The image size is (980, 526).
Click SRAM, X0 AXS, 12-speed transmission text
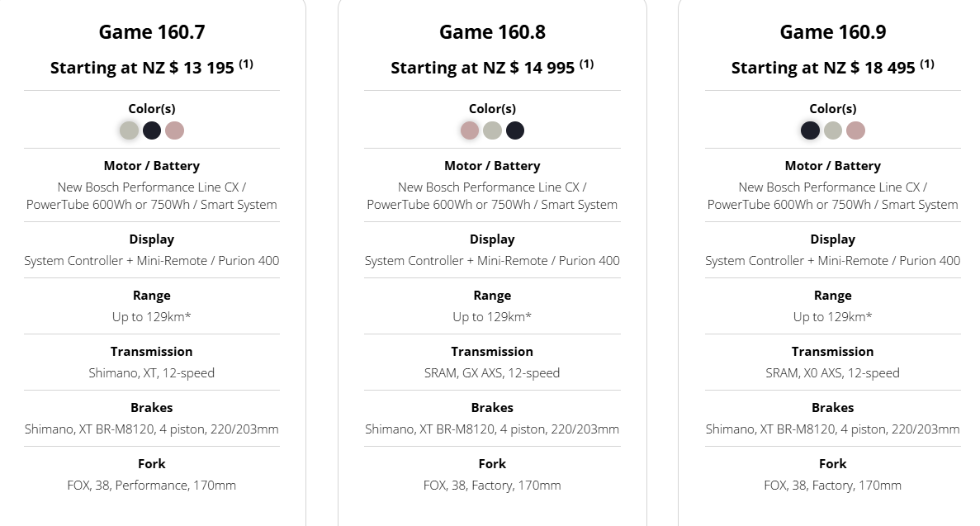click(x=833, y=372)
